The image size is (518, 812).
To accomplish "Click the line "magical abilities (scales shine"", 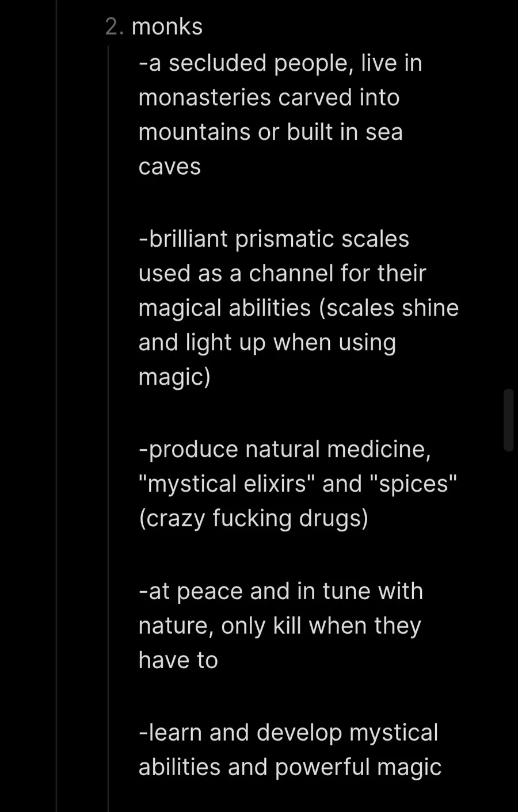I will coord(299,308).
